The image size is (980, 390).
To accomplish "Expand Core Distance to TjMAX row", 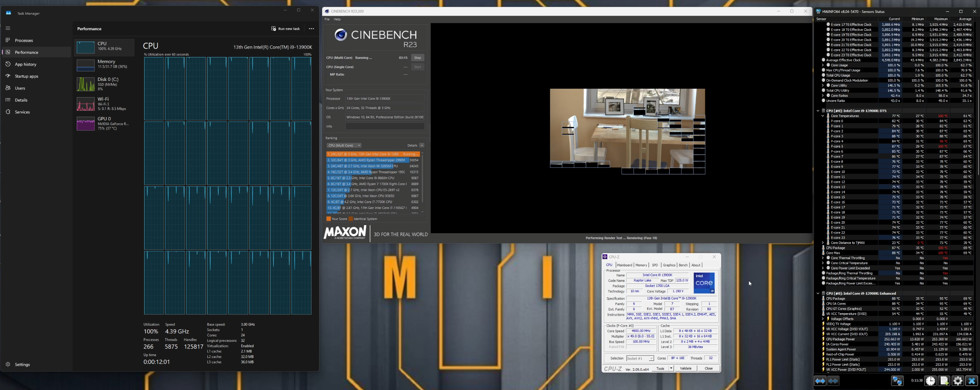I will tap(823, 243).
